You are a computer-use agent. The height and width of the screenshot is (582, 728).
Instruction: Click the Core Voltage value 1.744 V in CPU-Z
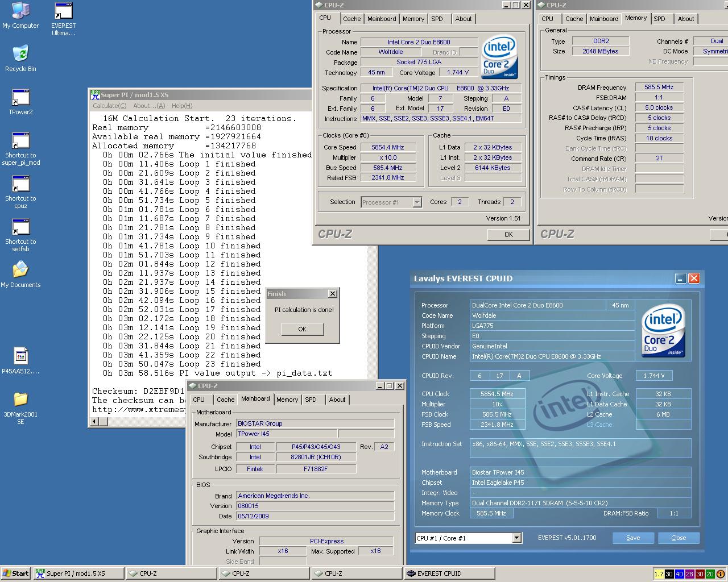point(458,72)
